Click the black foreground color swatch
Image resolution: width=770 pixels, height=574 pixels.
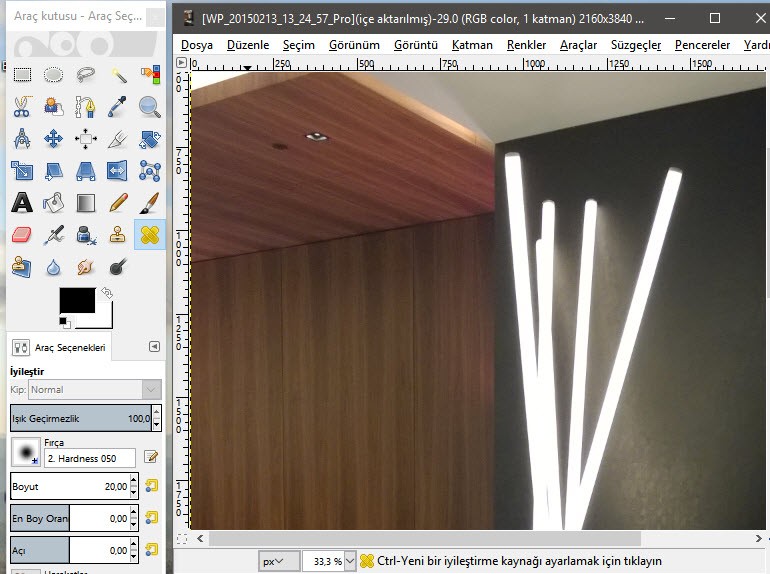pos(77,299)
